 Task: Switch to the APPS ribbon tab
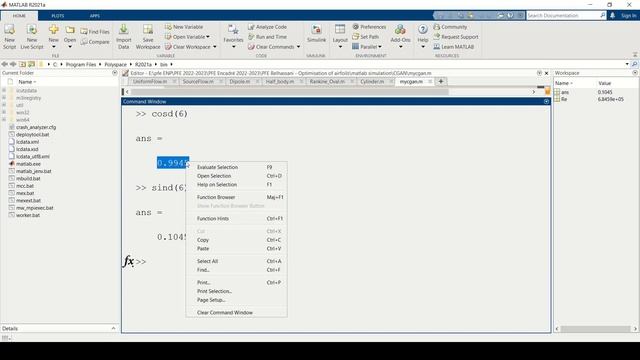click(x=95, y=16)
